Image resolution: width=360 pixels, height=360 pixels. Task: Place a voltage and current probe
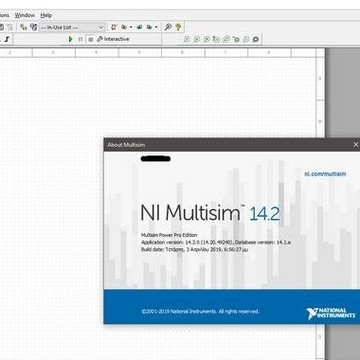coord(226,39)
